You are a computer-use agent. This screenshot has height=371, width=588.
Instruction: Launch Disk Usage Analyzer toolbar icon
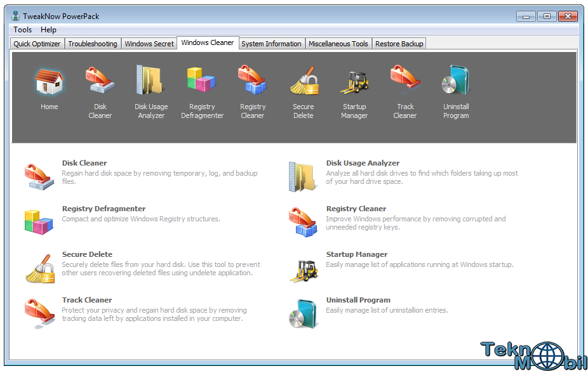[150, 80]
